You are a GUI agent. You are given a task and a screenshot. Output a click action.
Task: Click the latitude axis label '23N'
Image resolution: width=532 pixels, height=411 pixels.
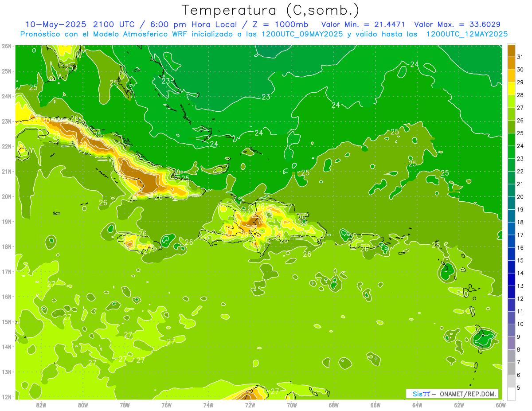tap(7, 121)
